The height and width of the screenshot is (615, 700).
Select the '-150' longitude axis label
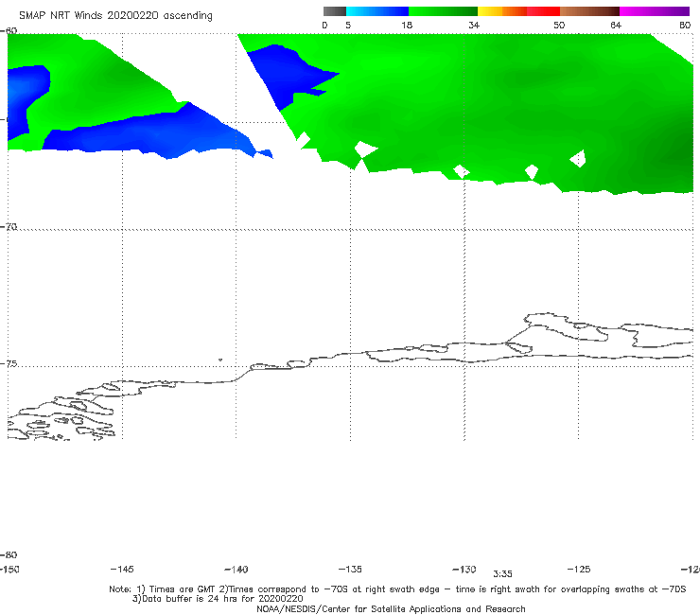pyautogui.click(x=9, y=570)
